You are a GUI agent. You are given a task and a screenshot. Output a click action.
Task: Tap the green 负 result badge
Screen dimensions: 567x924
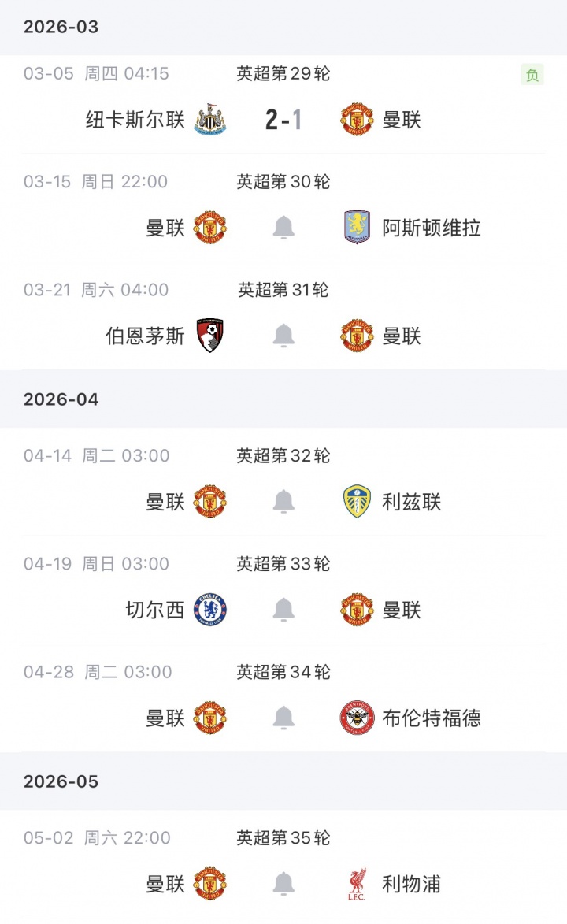coord(532,75)
